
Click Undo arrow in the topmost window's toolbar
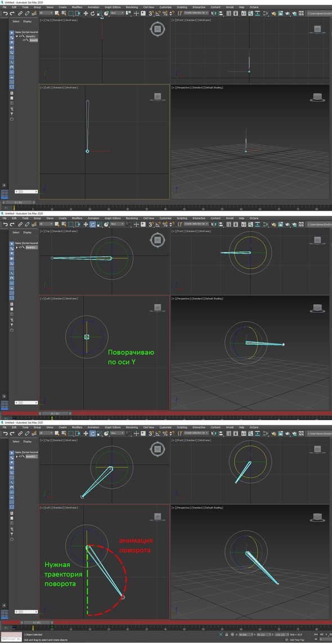coord(6,13)
